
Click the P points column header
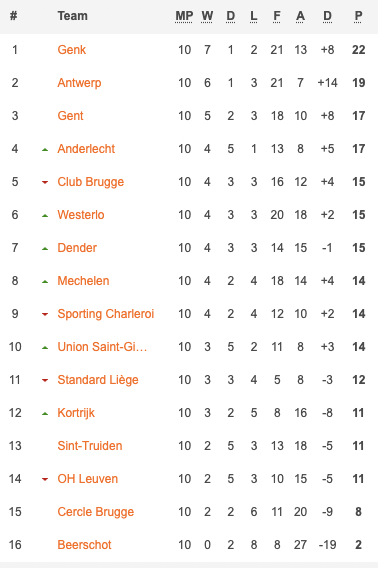pos(358,16)
